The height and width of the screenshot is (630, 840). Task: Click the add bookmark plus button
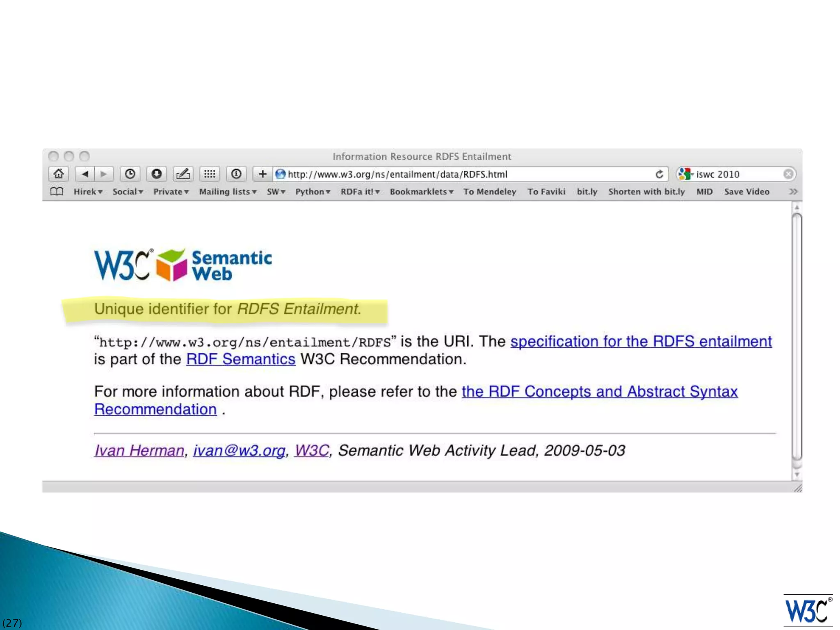click(x=262, y=174)
